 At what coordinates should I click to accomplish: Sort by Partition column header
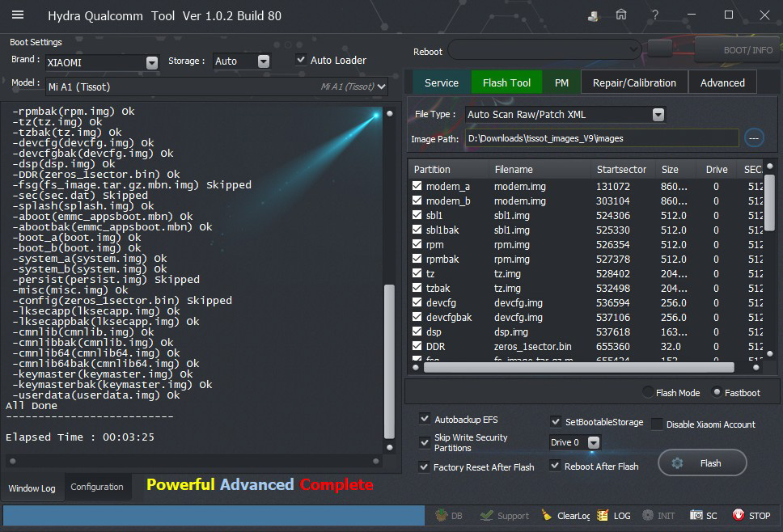tap(449, 169)
